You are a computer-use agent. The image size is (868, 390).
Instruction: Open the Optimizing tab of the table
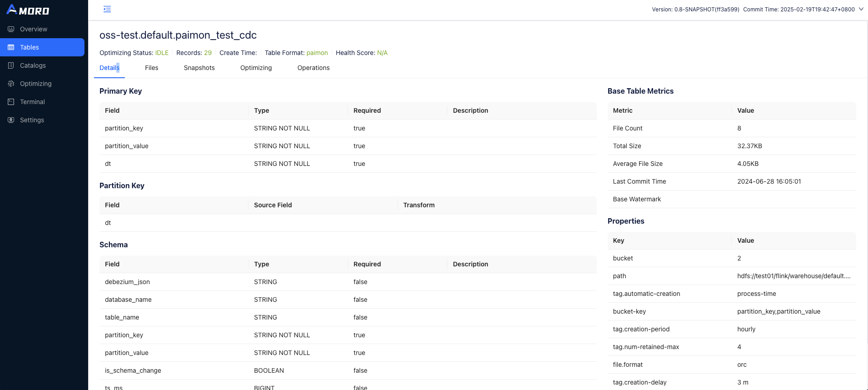pyautogui.click(x=256, y=68)
